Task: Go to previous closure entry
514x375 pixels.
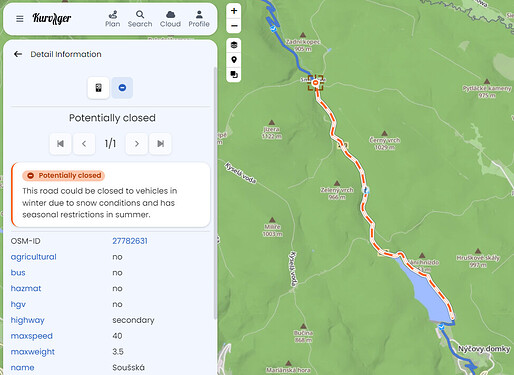Action: pos(84,144)
